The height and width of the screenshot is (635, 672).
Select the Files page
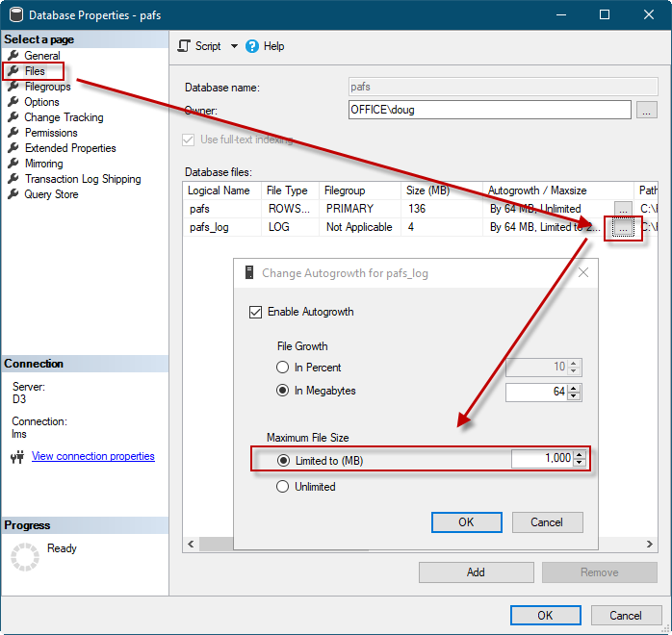35,71
